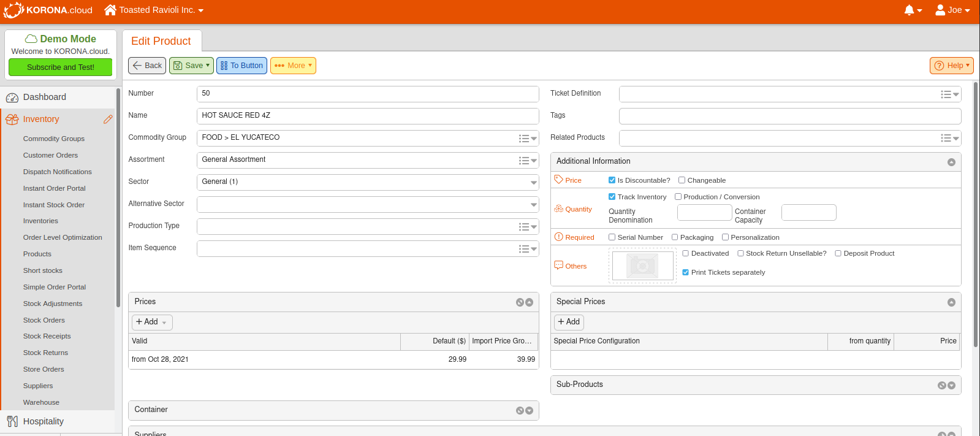Click the Dashboard gauge icon
Image resolution: width=980 pixels, height=436 pixels.
(x=12, y=98)
